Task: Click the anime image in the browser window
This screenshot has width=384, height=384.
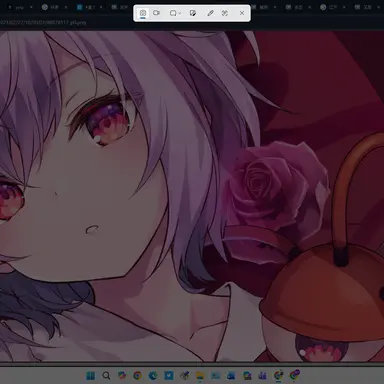Action: point(192,196)
